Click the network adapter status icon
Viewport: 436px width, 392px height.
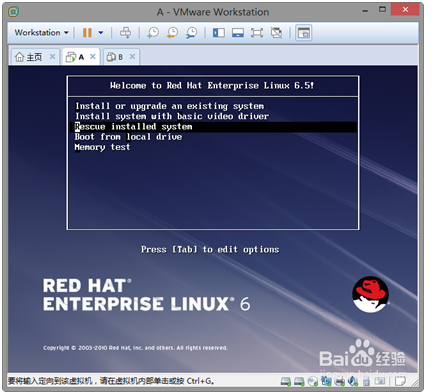(x=325, y=381)
